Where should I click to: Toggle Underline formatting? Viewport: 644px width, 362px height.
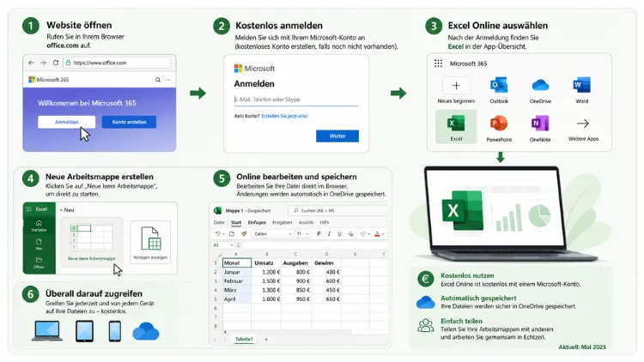[339, 234]
